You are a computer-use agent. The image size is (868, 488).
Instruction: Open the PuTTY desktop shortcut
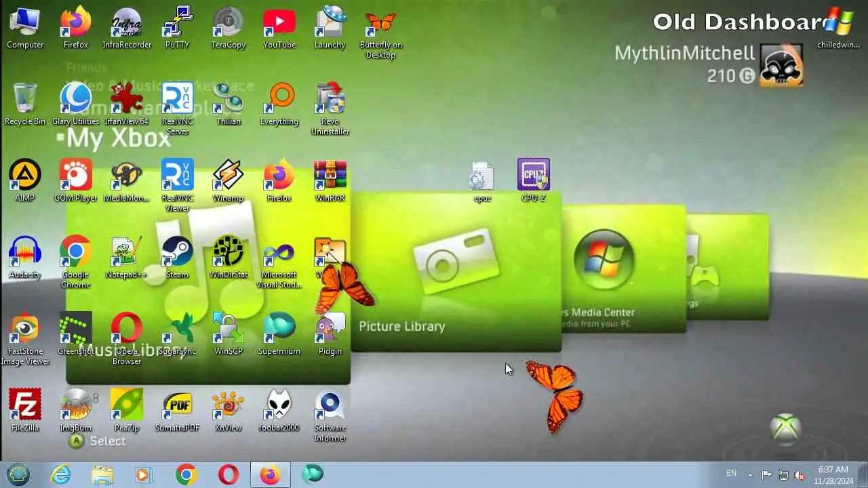tap(177, 28)
